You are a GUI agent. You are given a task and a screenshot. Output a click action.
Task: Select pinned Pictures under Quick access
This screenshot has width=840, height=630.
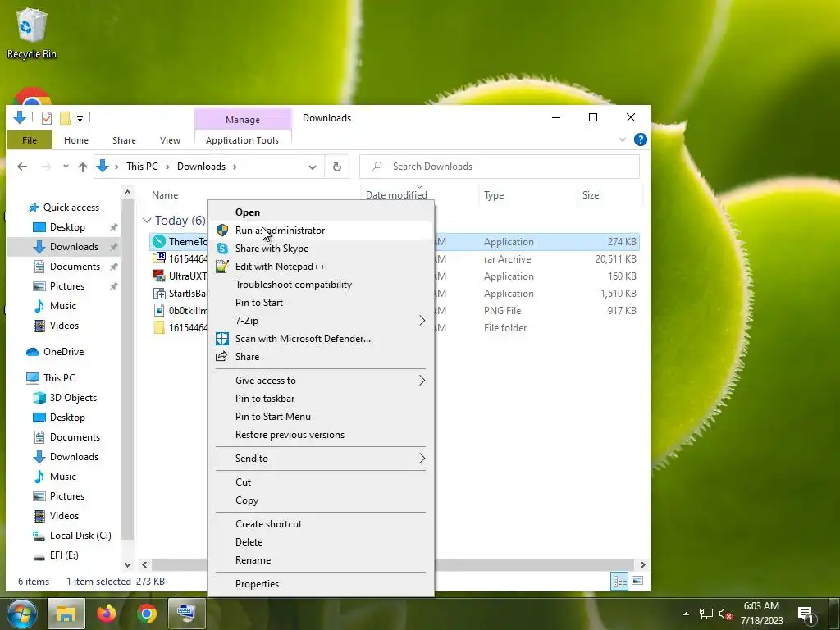[x=67, y=286]
